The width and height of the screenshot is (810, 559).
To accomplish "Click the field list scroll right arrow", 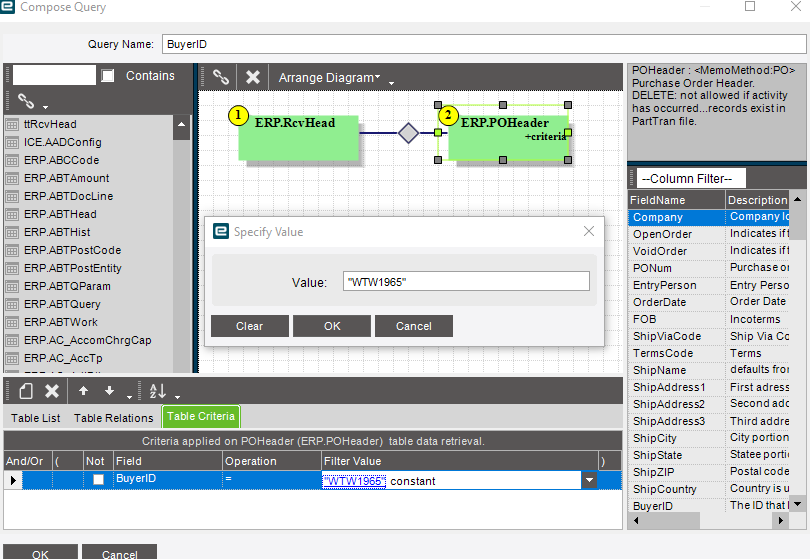I will coord(781,520).
